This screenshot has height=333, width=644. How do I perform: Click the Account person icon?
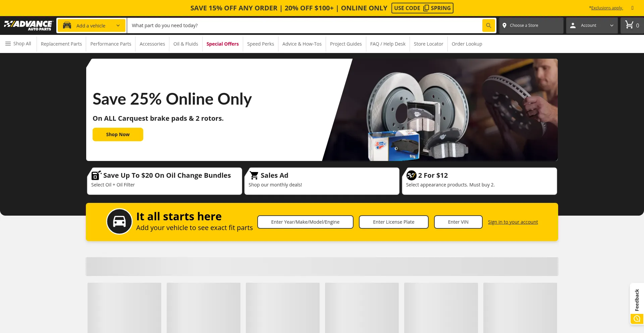coord(573,25)
